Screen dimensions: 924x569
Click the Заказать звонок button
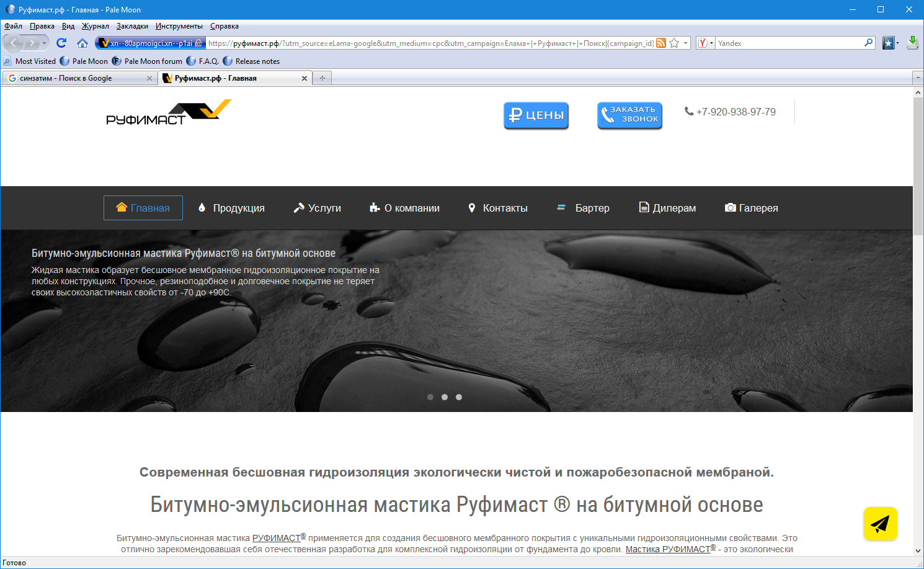pyautogui.click(x=629, y=115)
